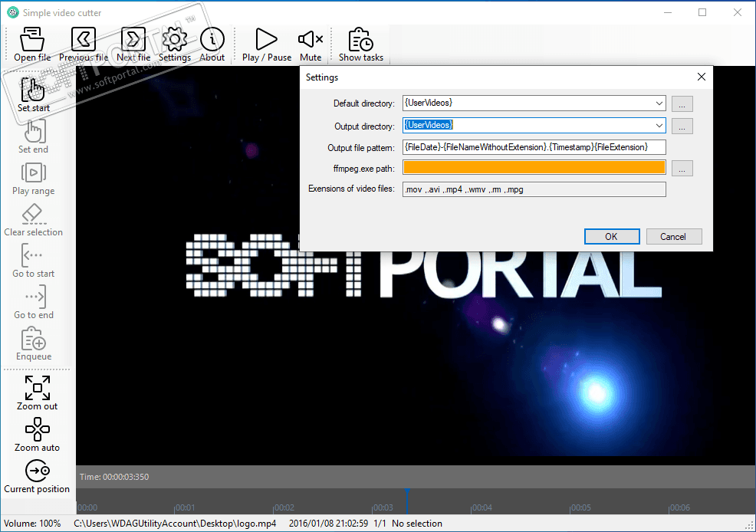This screenshot has height=532, width=756.
Task: Click the blue playhead on timeline
Action: tap(407, 501)
